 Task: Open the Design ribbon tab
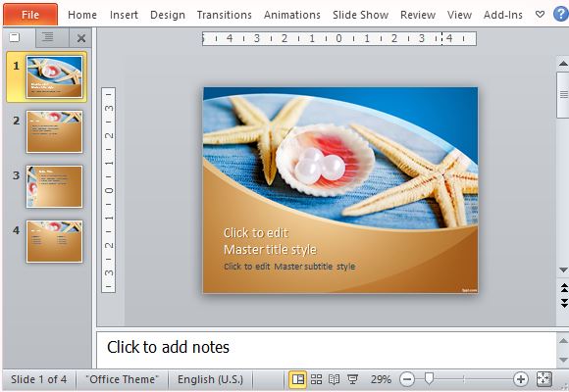pos(168,15)
